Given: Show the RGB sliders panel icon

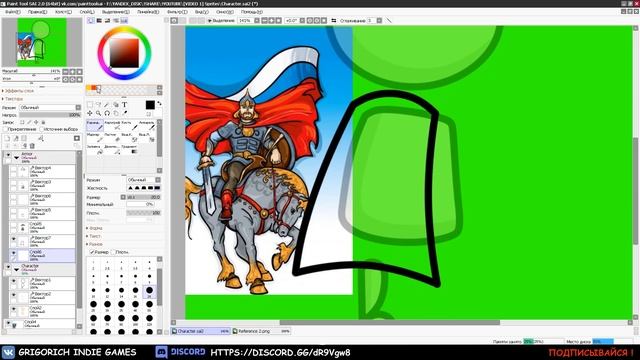Looking at the screenshot, I should [x=99, y=20].
